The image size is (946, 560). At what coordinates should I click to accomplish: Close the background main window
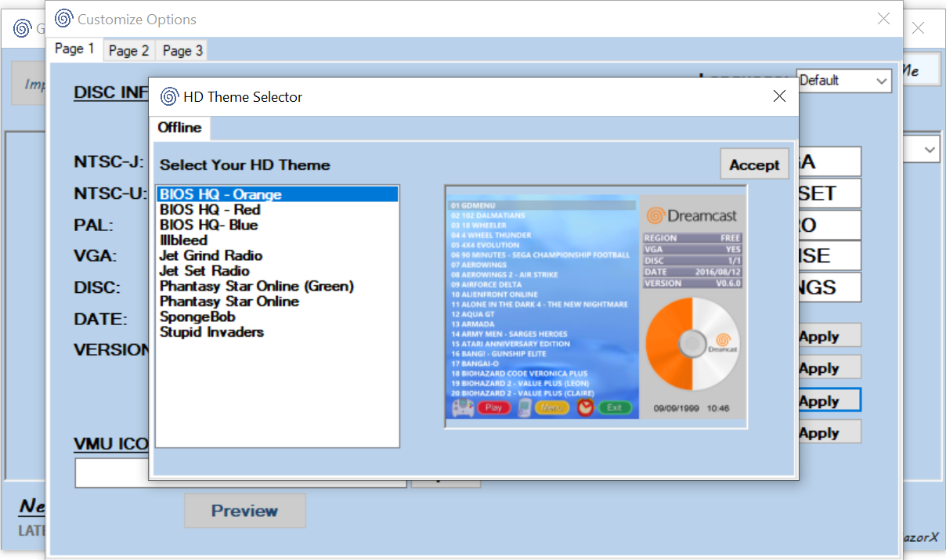pyautogui.click(x=919, y=28)
